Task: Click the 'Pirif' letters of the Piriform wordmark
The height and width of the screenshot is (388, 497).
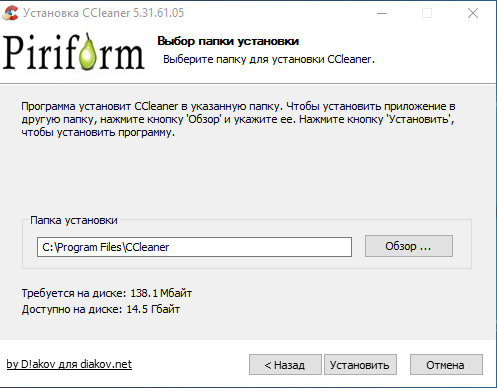Action: click(41, 51)
